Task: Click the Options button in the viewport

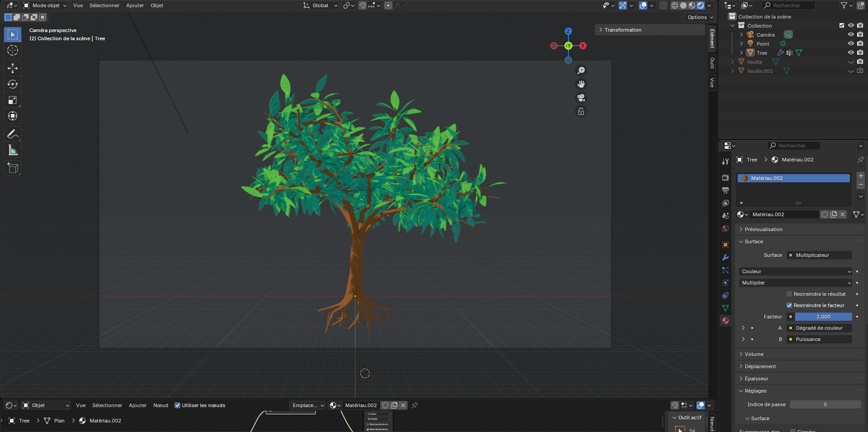Action: click(x=700, y=17)
